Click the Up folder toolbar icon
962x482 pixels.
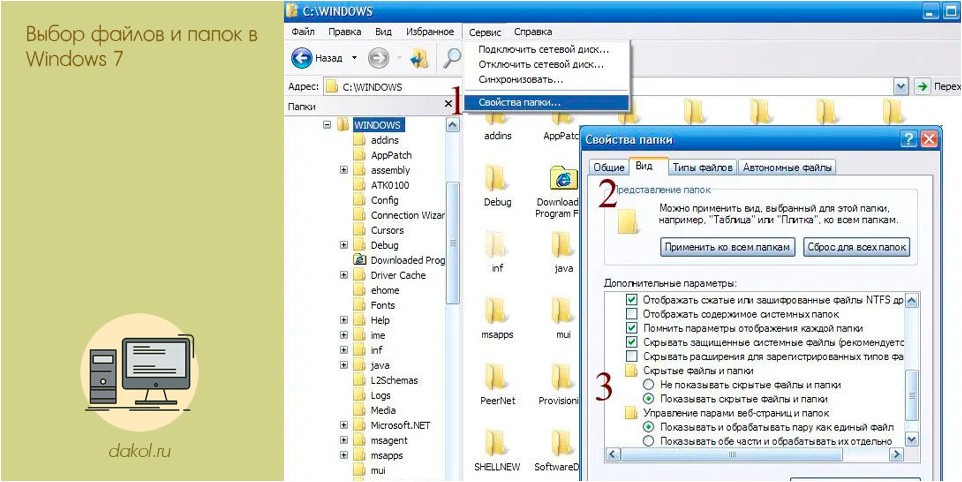(x=420, y=58)
